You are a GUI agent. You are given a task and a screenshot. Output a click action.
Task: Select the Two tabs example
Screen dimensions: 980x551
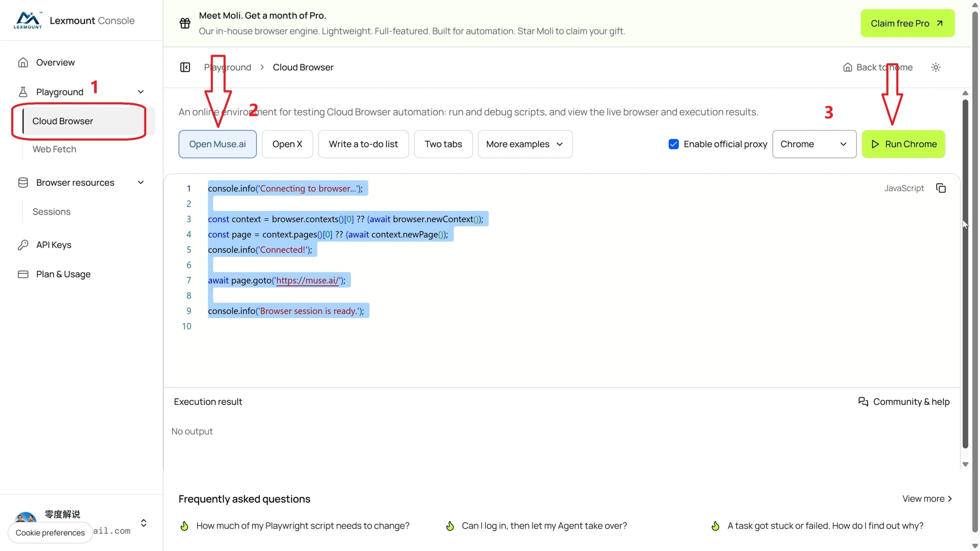coord(443,144)
